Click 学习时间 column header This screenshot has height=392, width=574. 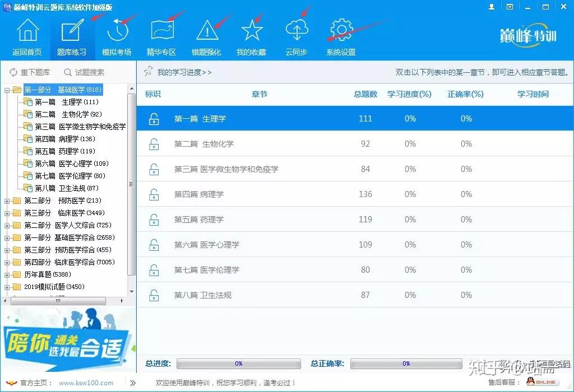pos(533,94)
